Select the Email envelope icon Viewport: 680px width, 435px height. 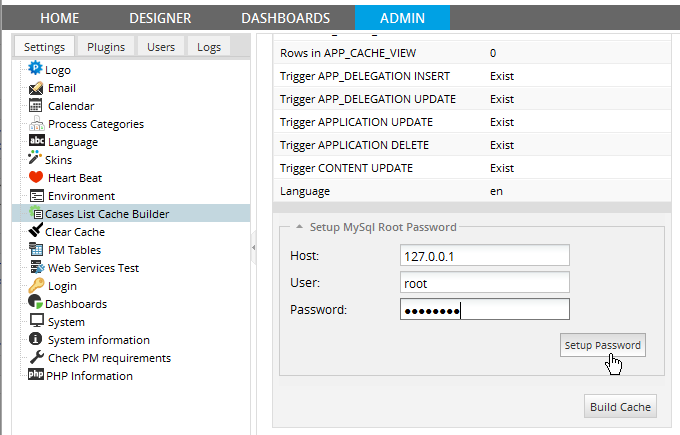click(x=37, y=88)
